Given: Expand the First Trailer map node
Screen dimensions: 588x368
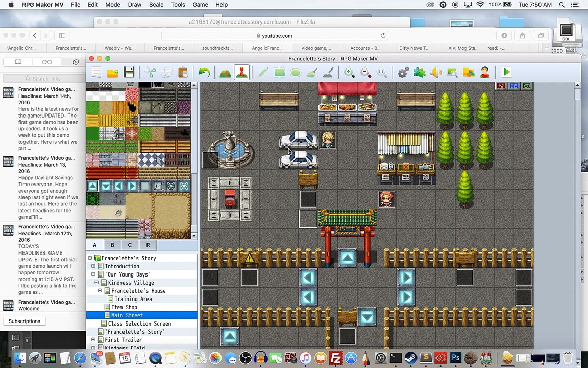Looking at the screenshot, I should (93, 340).
